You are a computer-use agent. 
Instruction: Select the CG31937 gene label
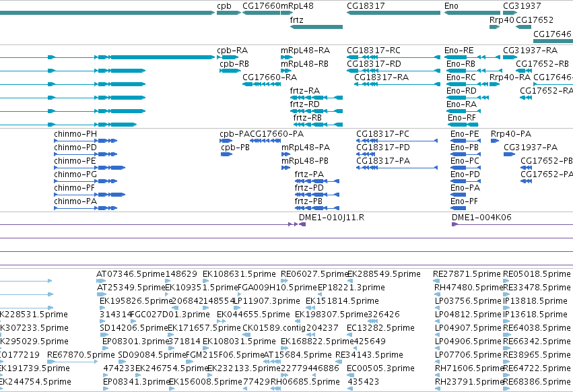pyautogui.click(x=522, y=6)
